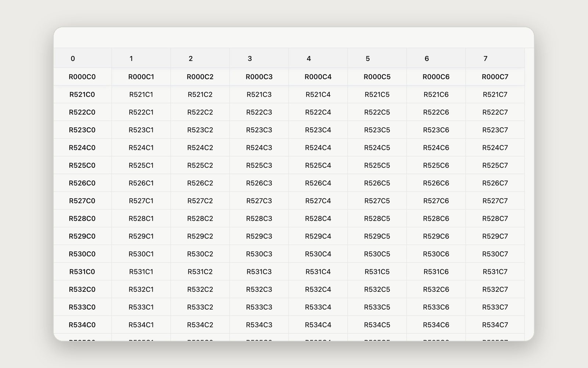Click column header 0

tap(82, 58)
